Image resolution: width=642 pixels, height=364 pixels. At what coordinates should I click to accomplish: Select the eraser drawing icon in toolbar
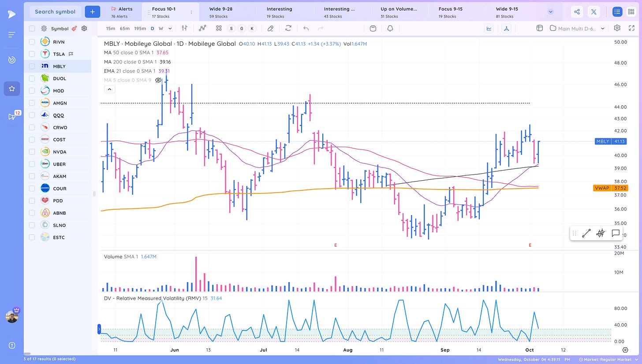point(271,28)
